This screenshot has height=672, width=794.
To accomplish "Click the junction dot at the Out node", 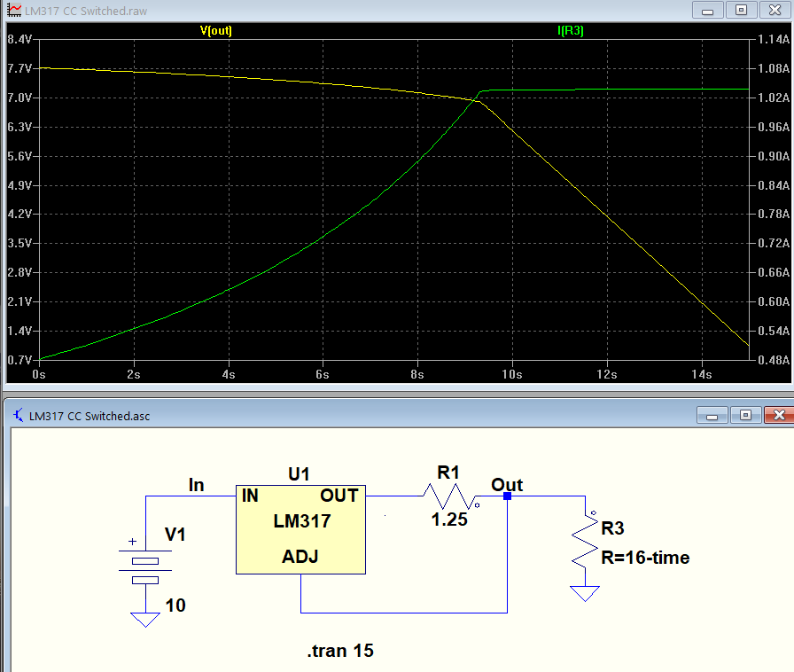I will click(x=507, y=496).
